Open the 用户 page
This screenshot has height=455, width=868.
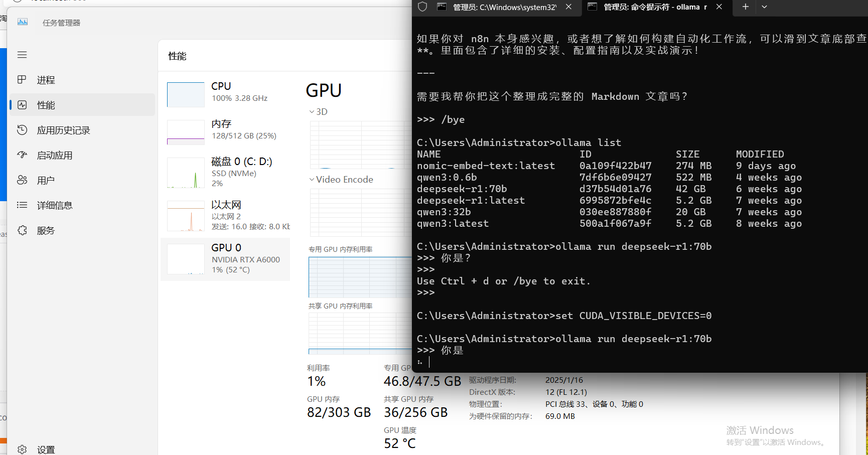coord(82,180)
